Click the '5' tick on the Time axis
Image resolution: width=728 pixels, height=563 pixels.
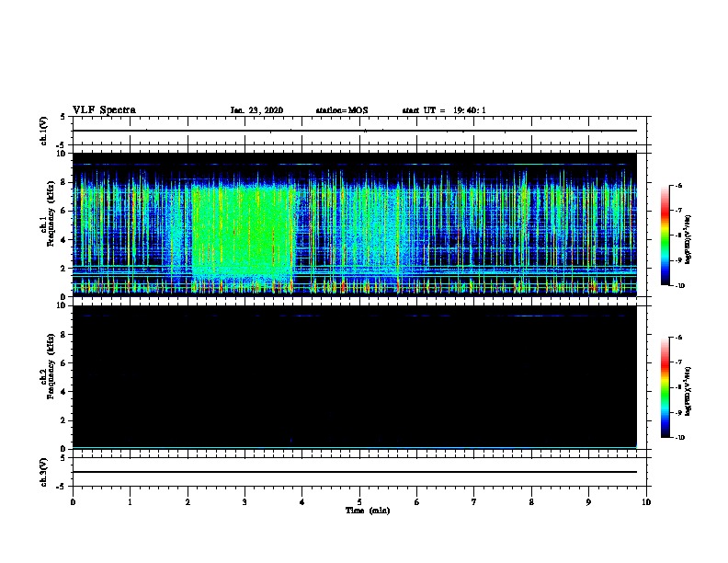[x=359, y=502]
